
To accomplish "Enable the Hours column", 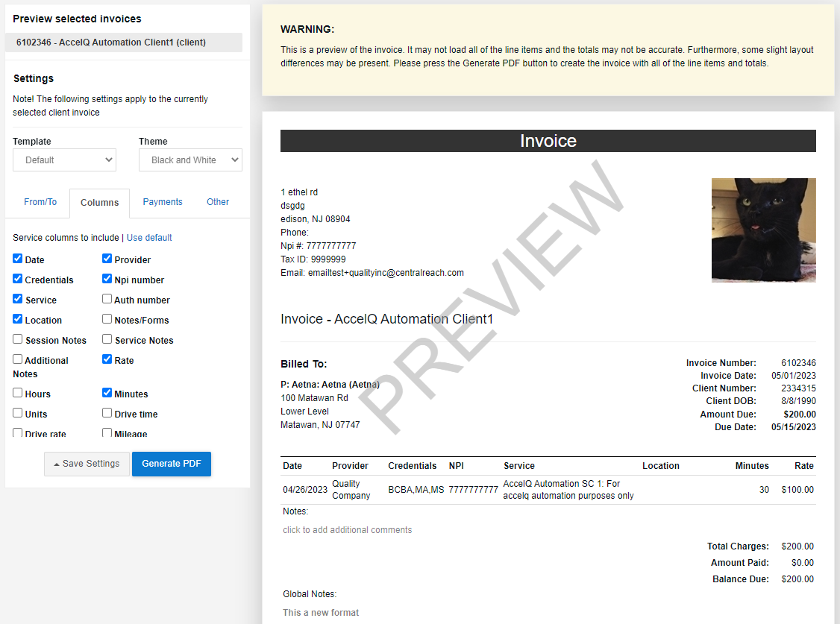I will coord(16,394).
